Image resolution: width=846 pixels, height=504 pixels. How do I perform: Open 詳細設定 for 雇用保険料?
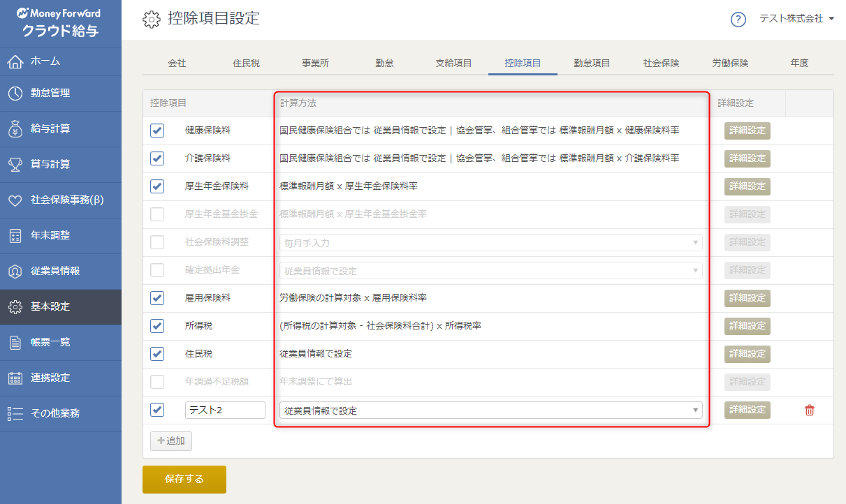747,298
